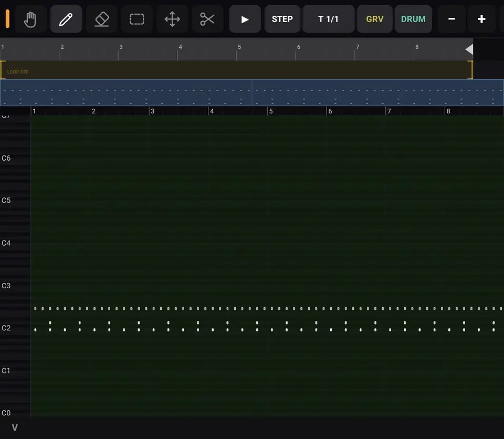The height and width of the screenshot is (439, 504).
Task: Click bar 7 on the top ruler
Action: 358,47
